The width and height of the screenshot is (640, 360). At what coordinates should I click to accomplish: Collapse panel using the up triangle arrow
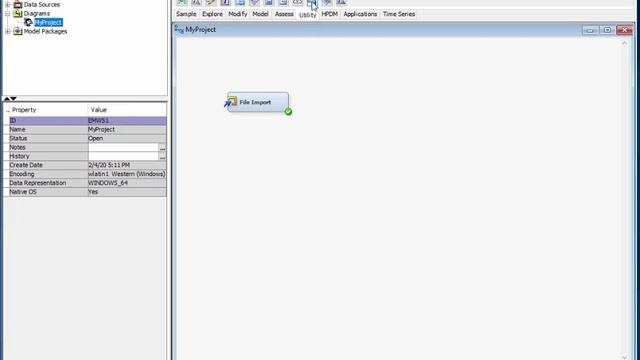coord(7,98)
